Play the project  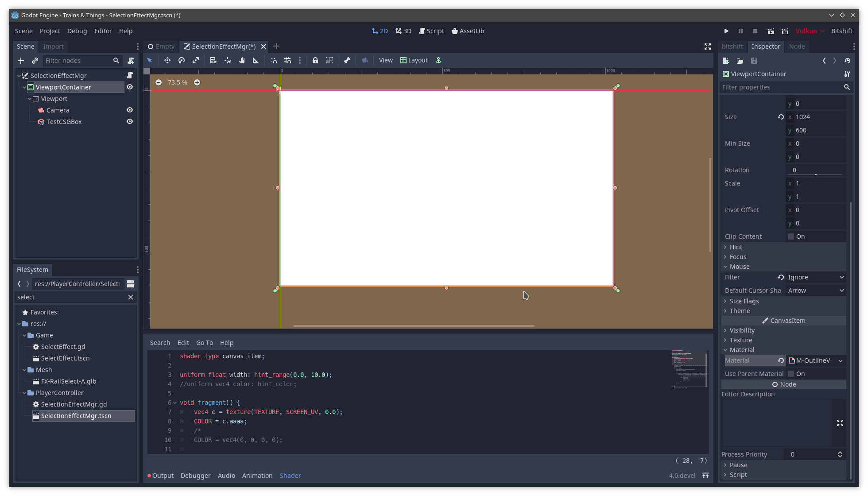coord(726,31)
